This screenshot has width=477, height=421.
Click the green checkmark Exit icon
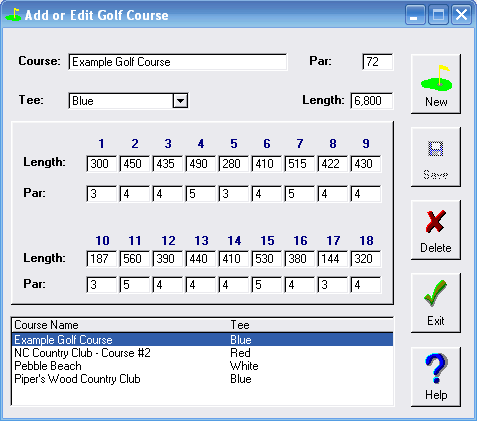point(435,293)
